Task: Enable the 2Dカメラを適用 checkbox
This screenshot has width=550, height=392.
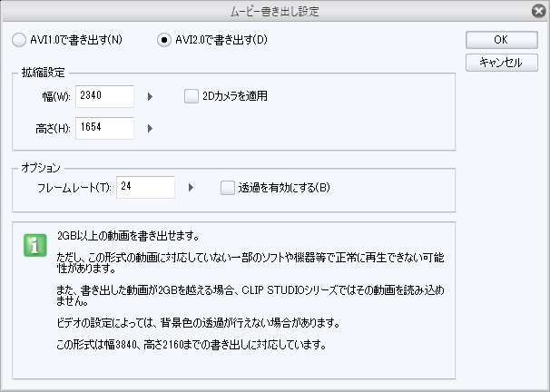Action: [192, 95]
